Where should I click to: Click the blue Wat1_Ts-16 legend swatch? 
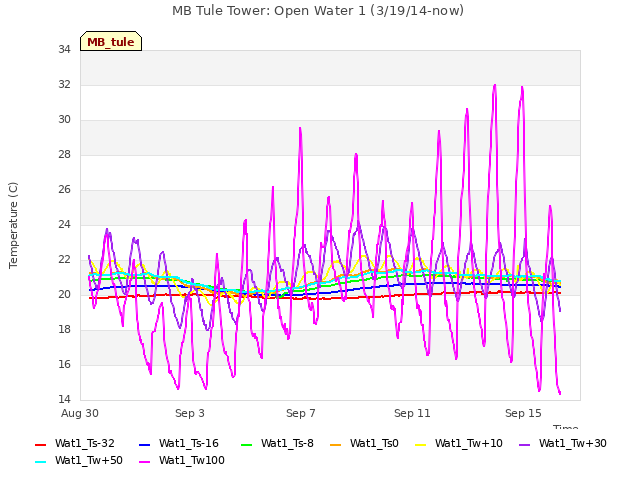tap(144, 444)
